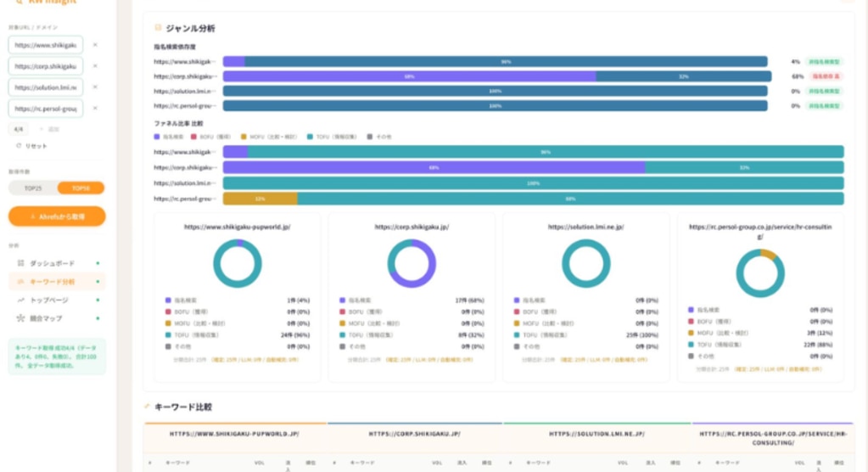This screenshot has height=472, width=868.
Task: Click the ダッシュボード grid icon in sidebar
Action: click(21, 263)
